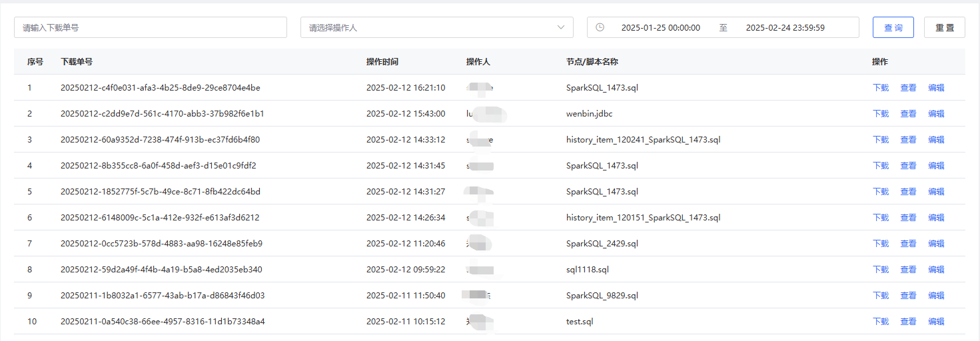Click the start date 2025-01-25 00:00:00 field

click(660, 28)
